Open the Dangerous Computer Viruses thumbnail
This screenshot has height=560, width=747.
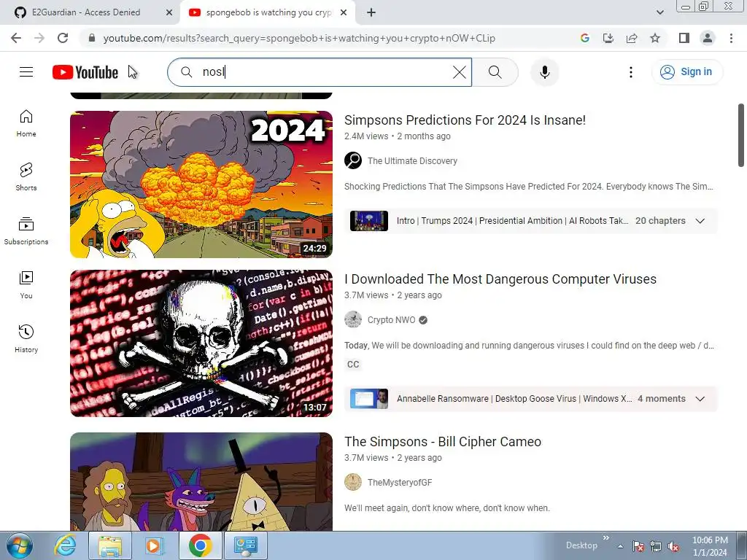tap(201, 343)
